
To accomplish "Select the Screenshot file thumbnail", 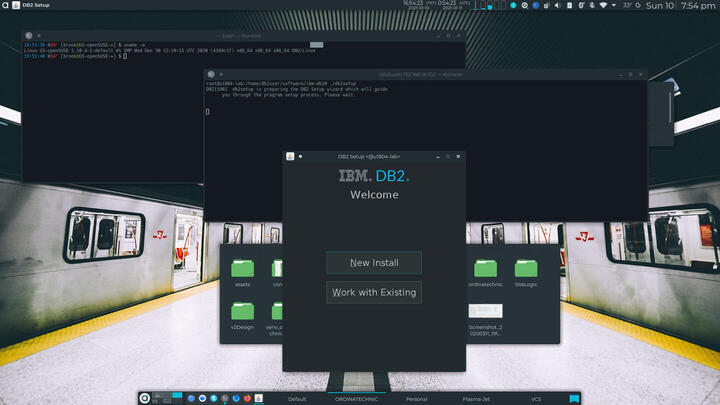I will [485, 311].
